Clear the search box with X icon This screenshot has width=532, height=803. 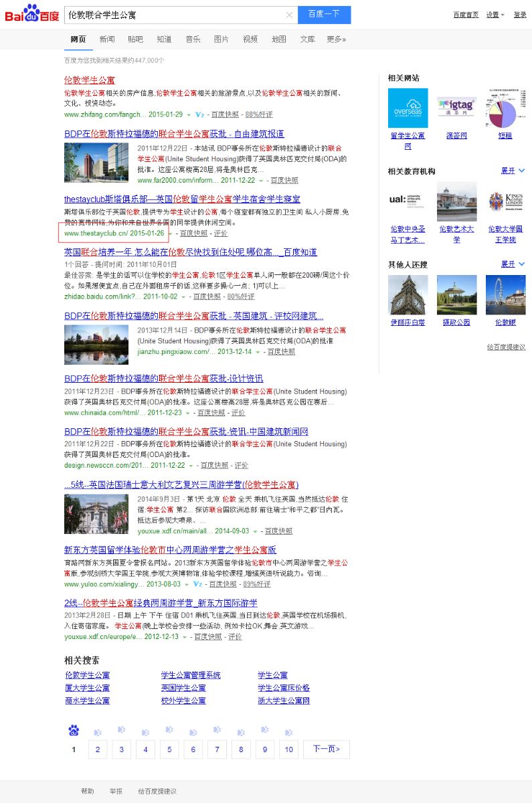tap(290, 15)
